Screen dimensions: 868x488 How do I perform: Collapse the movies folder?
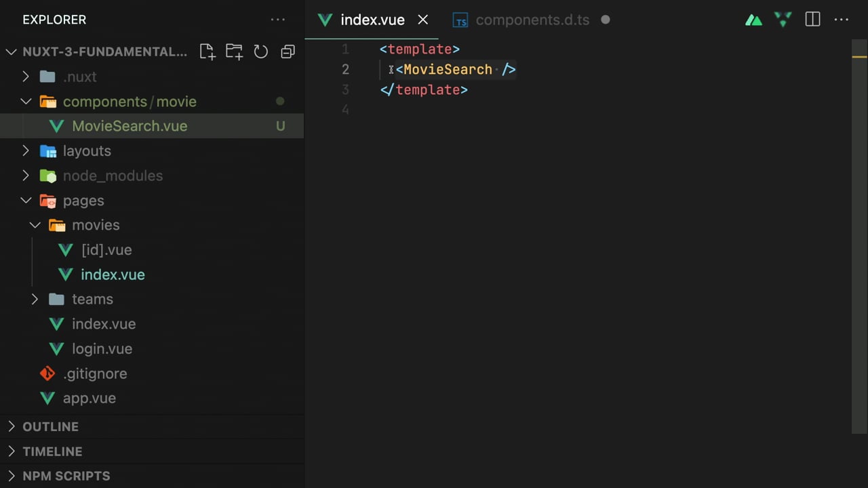click(35, 225)
